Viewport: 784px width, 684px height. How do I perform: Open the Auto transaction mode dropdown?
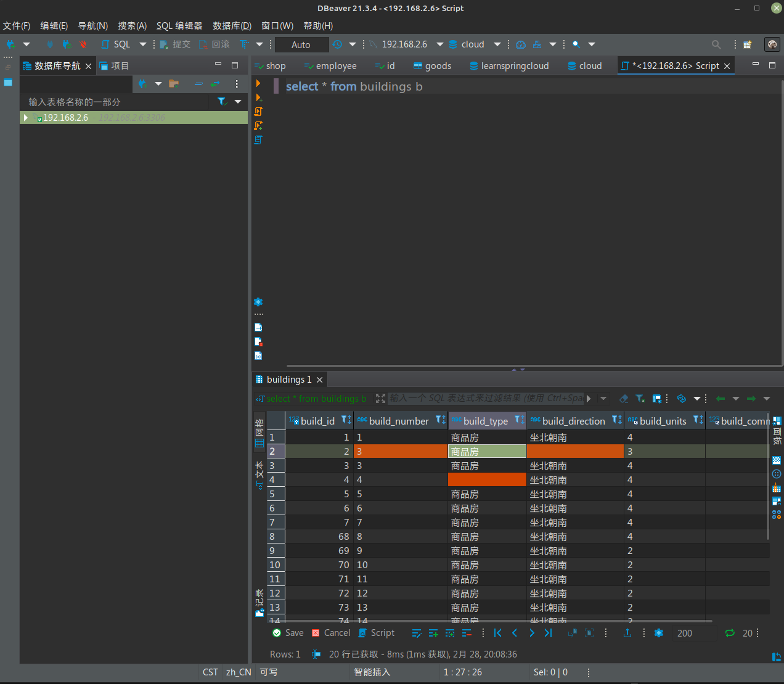[301, 44]
